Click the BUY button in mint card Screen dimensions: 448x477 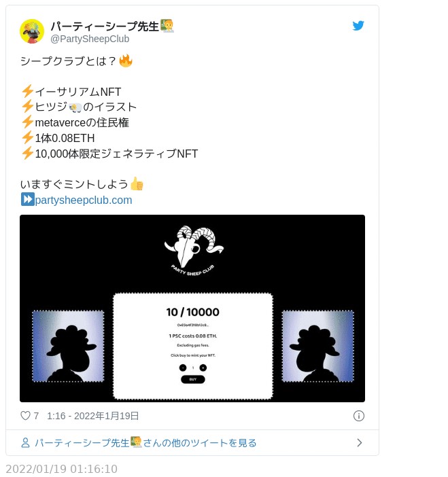pyautogui.click(x=193, y=379)
